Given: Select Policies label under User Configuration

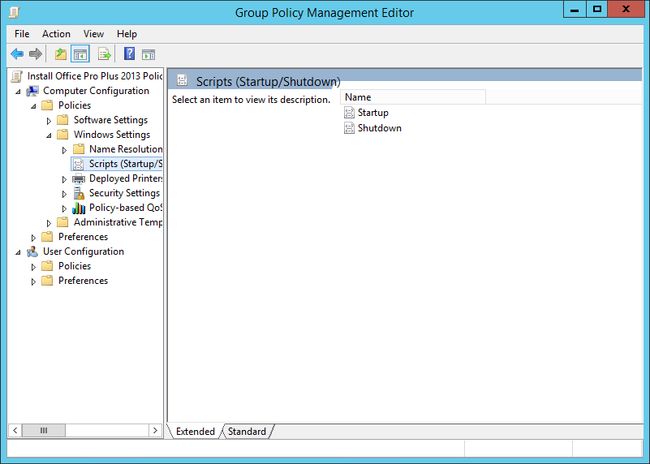Looking at the screenshot, I should (75, 266).
